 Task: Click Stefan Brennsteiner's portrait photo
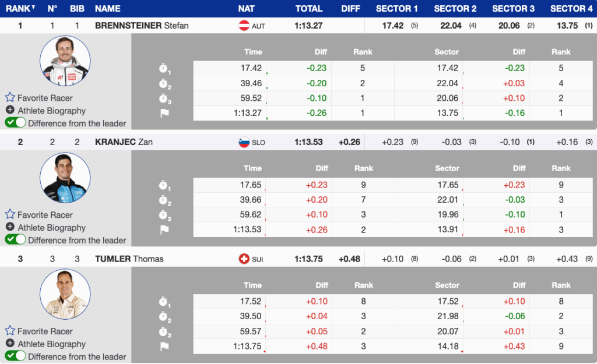tap(65, 61)
